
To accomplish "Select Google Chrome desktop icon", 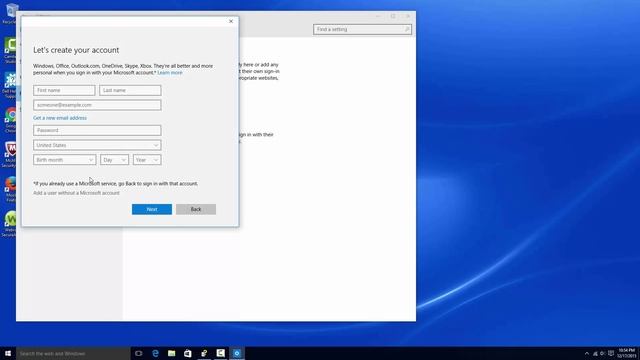I will coord(10,120).
